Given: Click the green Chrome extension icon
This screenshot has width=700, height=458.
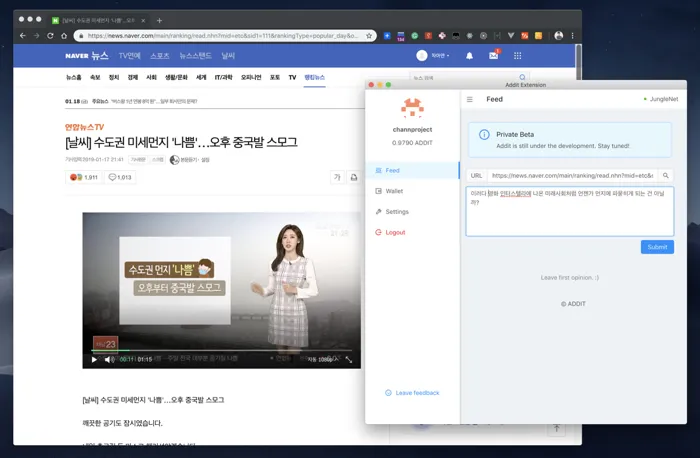Looking at the screenshot, I should point(415,36).
